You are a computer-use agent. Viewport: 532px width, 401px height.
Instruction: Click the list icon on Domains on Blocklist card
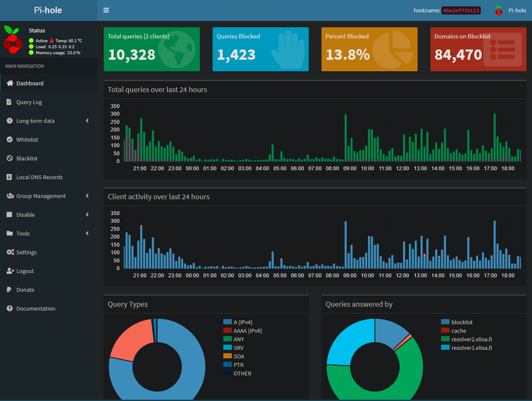click(502, 49)
